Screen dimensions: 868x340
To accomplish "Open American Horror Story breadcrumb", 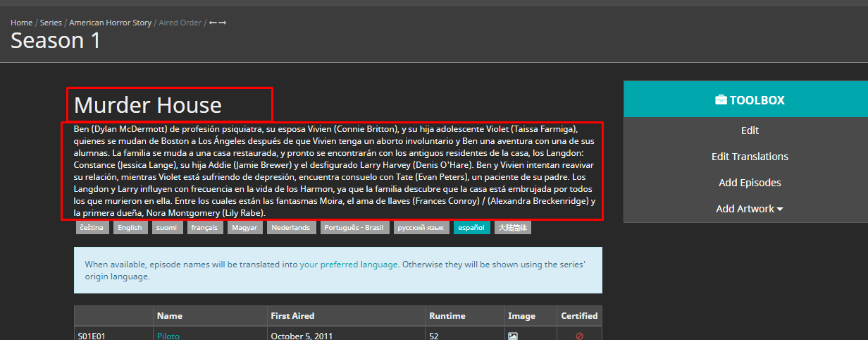I will pyautogui.click(x=111, y=23).
